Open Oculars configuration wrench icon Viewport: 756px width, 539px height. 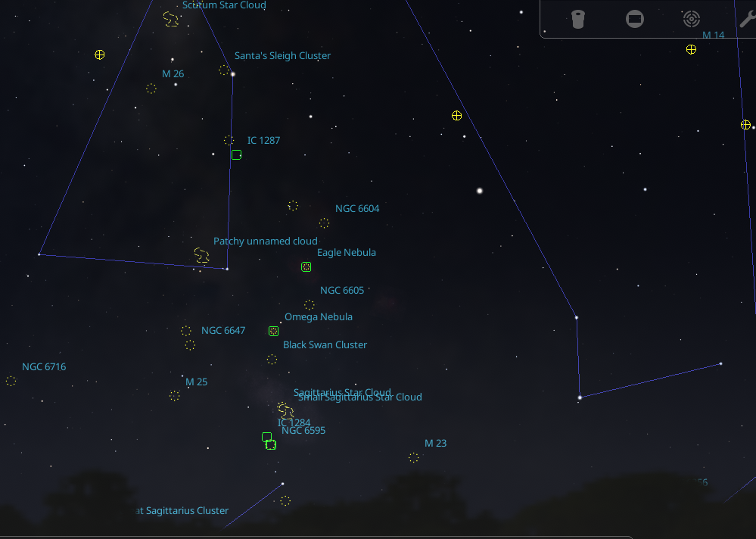748,19
